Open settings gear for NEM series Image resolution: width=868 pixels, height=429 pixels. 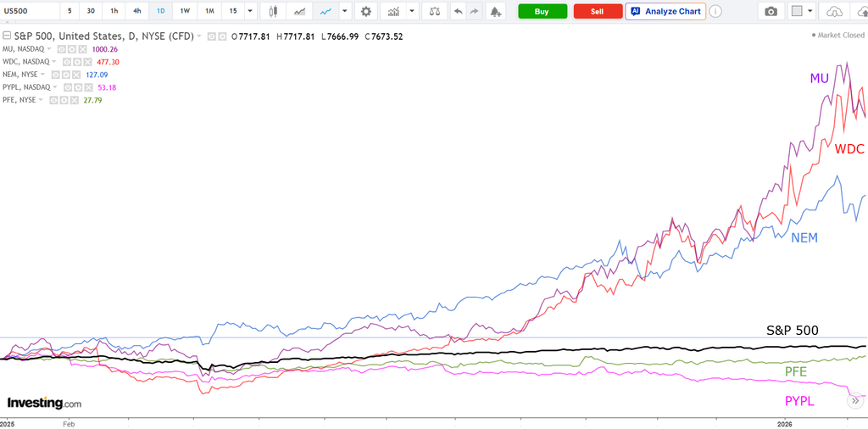[66, 75]
